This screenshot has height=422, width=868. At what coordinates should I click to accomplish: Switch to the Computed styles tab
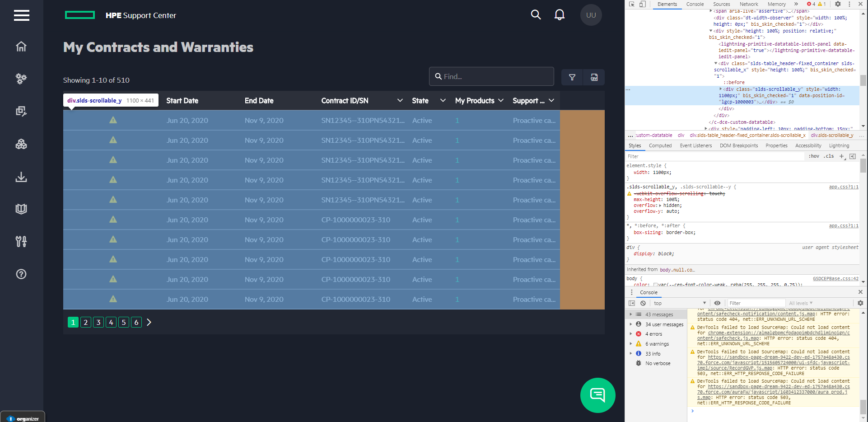coord(660,145)
